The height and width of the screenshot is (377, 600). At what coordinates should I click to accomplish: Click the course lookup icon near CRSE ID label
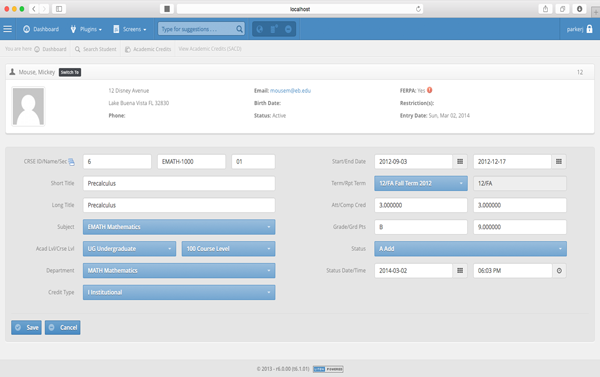coord(72,162)
